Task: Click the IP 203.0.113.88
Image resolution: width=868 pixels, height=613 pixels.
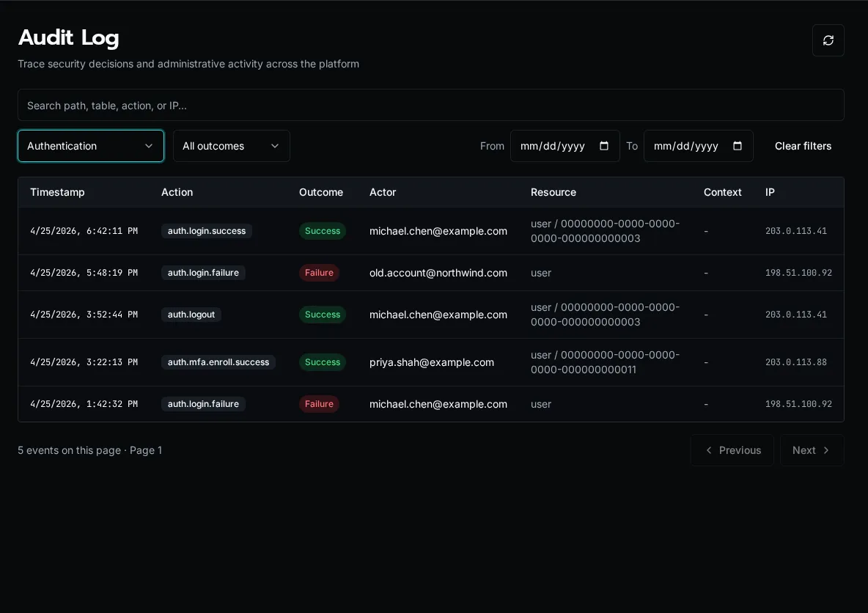Action: (795, 362)
